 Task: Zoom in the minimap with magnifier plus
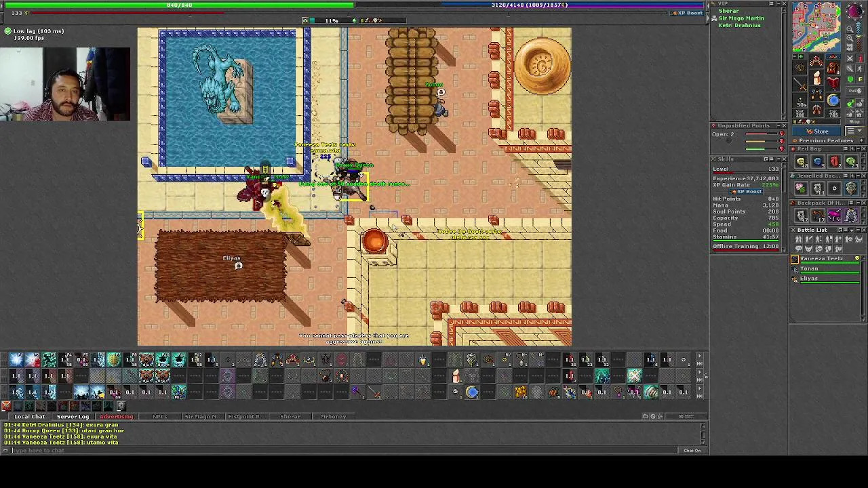click(850, 38)
